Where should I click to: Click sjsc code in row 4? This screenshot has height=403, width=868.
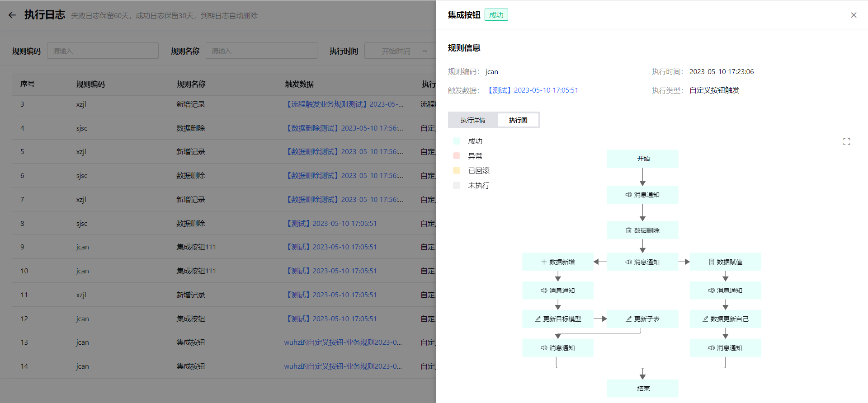click(82, 128)
